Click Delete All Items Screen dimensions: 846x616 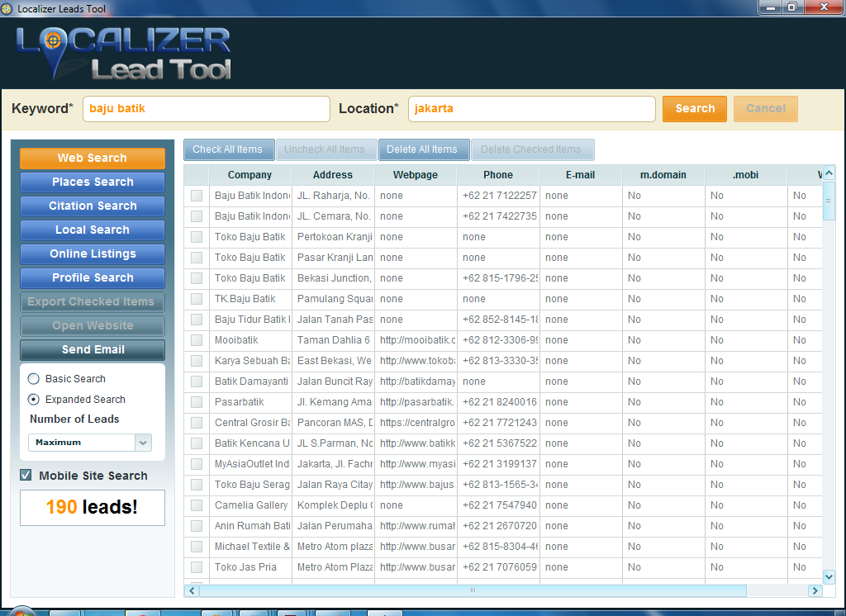422,149
